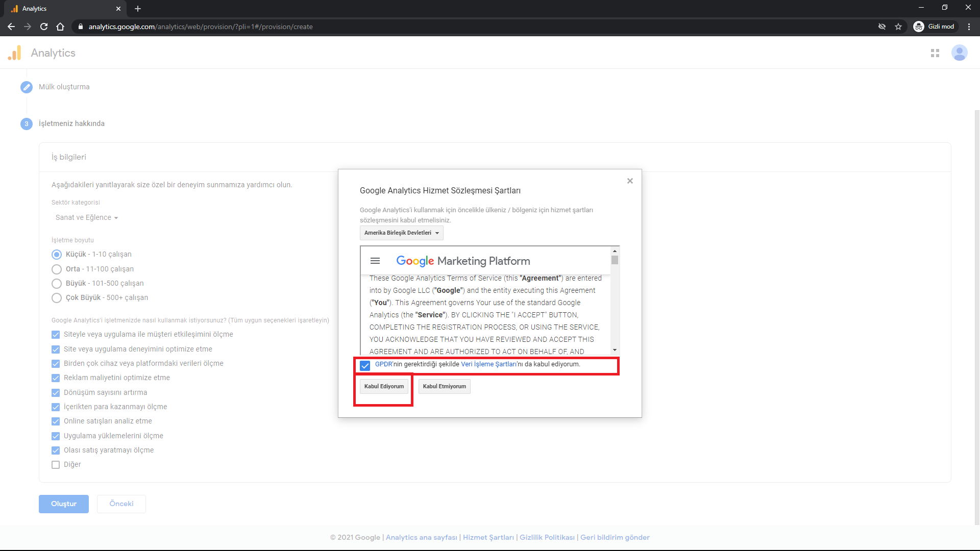Click the browser back arrow
The image size is (980, 551).
coord(11,27)
